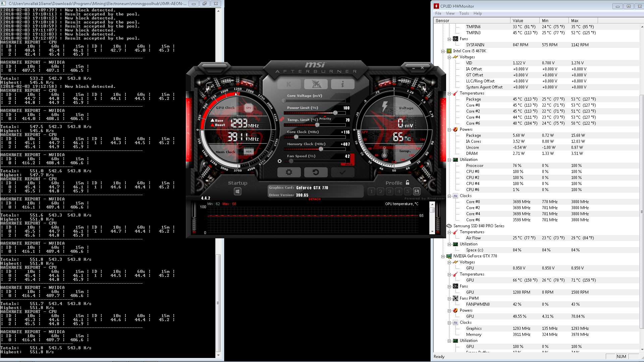
Task: Toggle the Profile lock icon
Action: pyautogui.click(x=408, y=183)
